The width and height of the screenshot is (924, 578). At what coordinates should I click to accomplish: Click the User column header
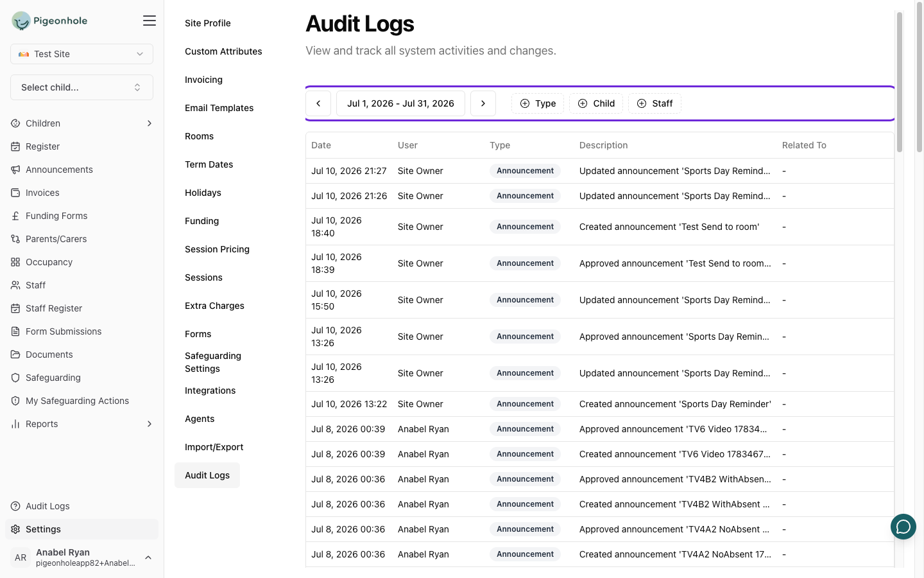click(x=407, y=145)
